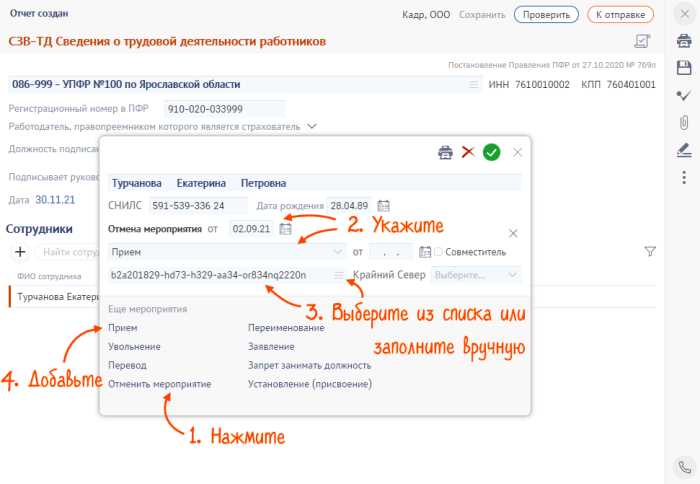Open calendar next to cancellation date 02.09.21

pyautogui.click(x=285, y=229)
